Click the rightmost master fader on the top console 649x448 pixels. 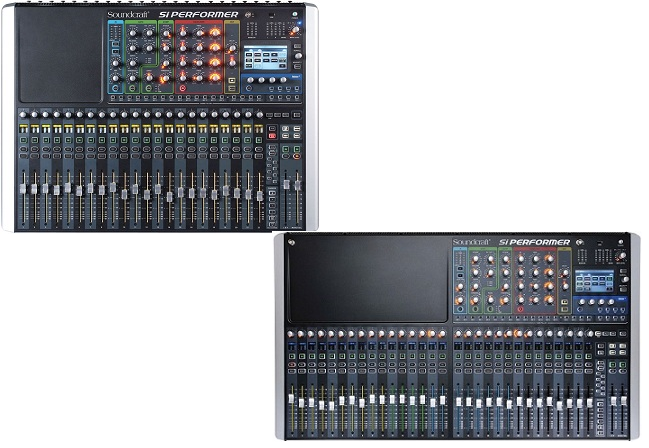(298, 185)
